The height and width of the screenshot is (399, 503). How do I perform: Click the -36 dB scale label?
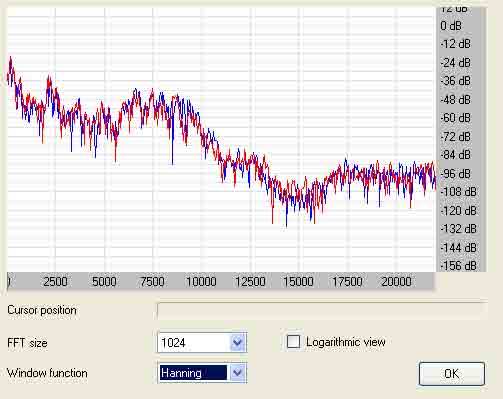455,81
